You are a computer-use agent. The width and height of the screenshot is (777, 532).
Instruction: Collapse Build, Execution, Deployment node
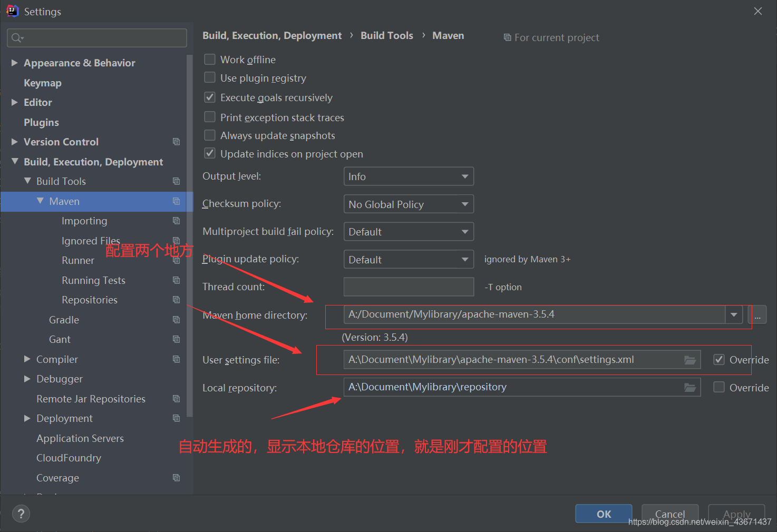click(15, 161)
